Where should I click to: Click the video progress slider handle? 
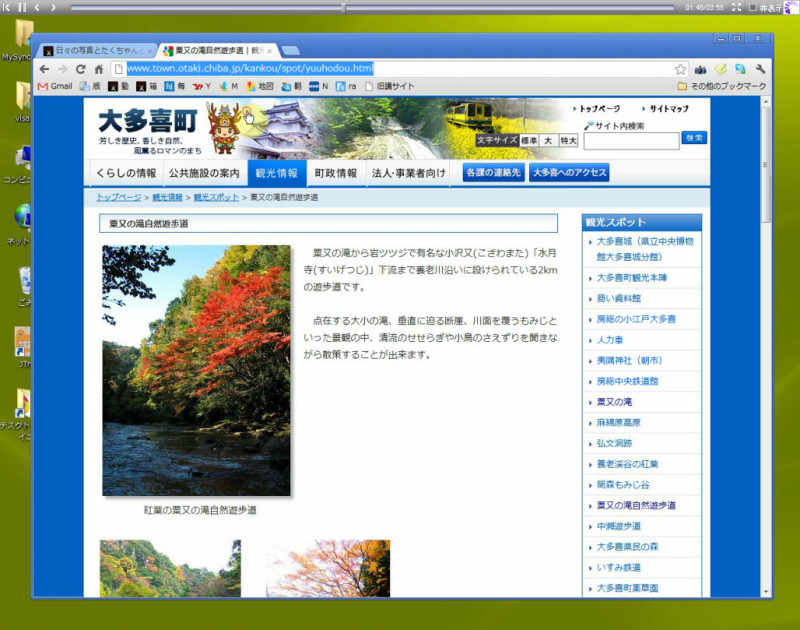[344, 7]
